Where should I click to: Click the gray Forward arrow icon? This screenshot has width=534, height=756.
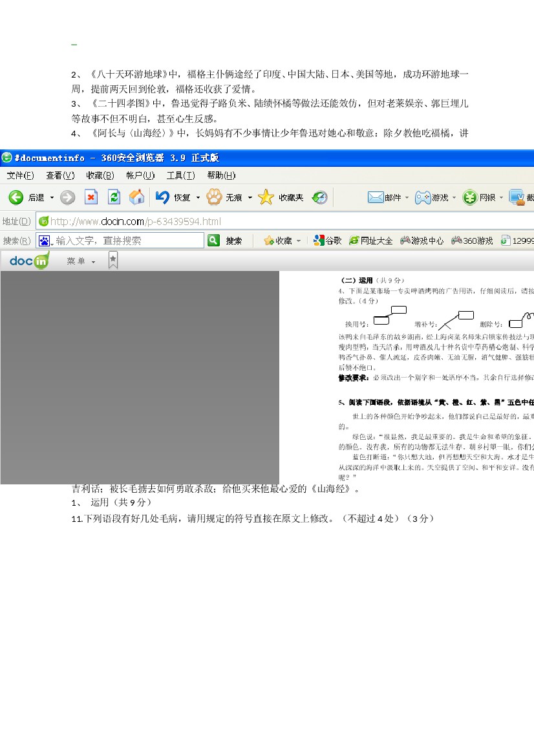click(x=67, y=197)
